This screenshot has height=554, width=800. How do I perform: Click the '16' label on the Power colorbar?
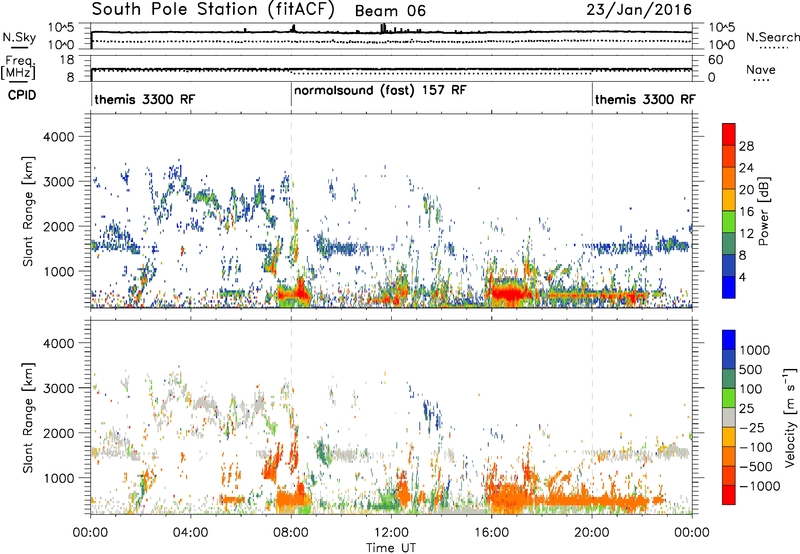[746, 212]
